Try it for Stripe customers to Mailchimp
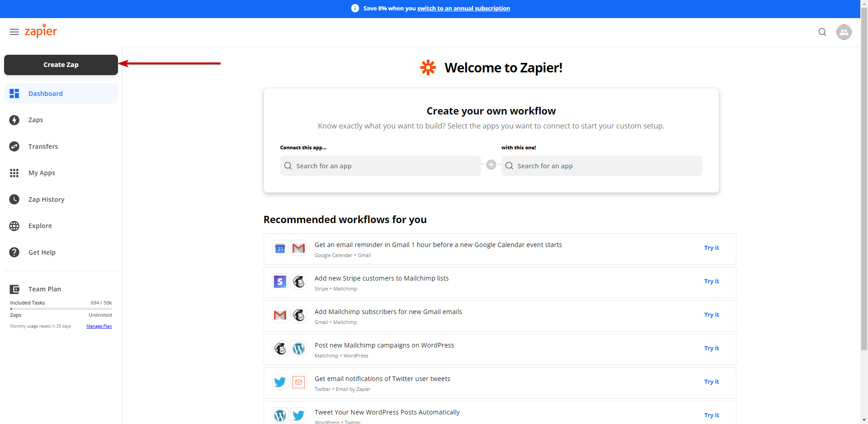 tap(712, 281)
